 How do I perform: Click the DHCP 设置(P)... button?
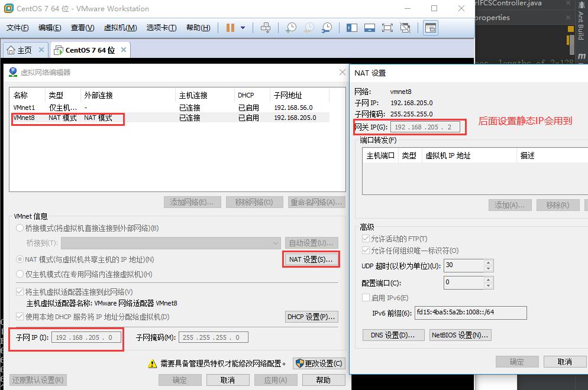coord(312,317)
